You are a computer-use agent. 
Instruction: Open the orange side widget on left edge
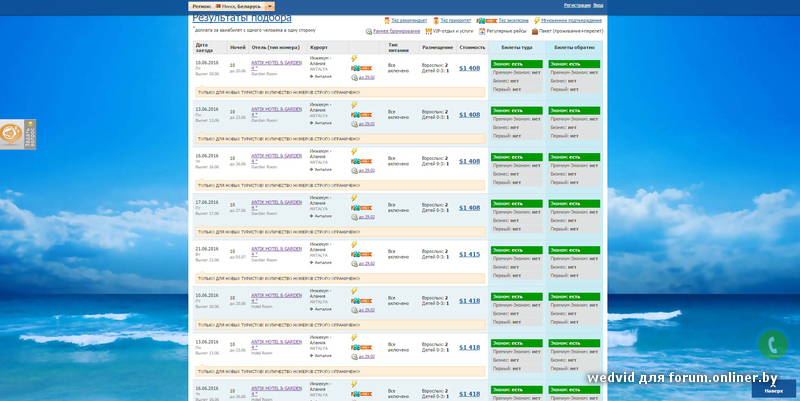click(14, 135)
